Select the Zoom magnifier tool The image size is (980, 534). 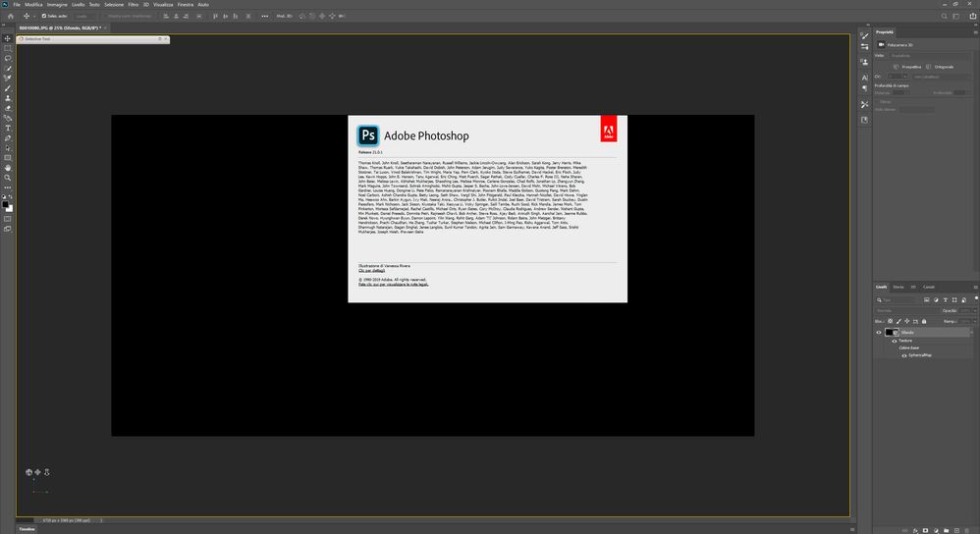pos(8,178)
